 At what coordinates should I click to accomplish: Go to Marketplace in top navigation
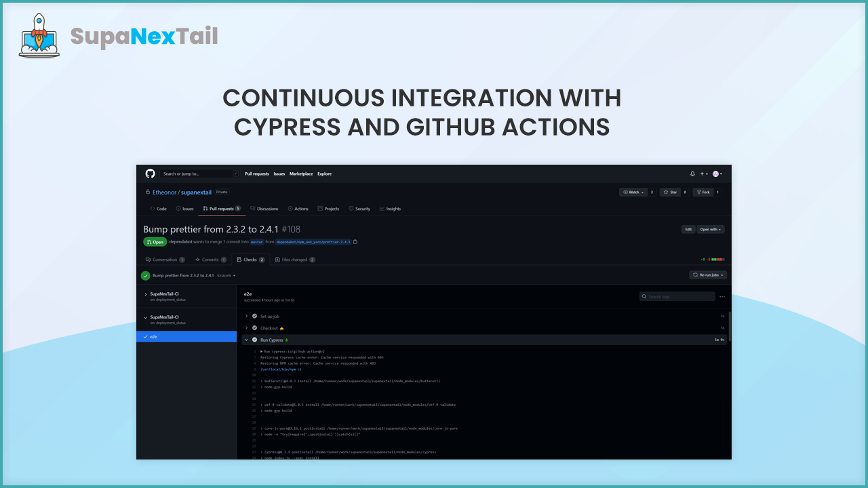pos(301,174)
